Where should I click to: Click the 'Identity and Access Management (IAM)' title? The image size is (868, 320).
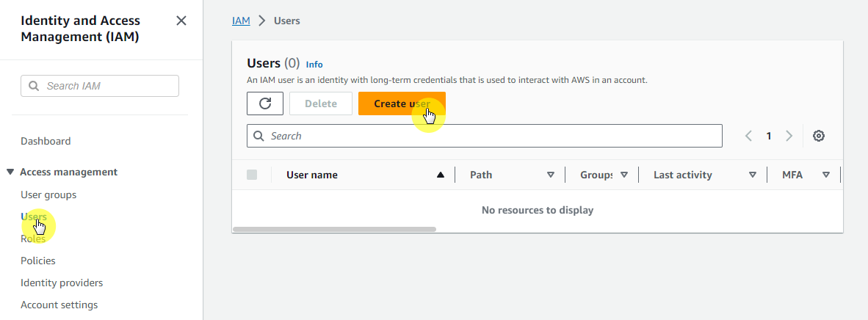pos(80,29)
